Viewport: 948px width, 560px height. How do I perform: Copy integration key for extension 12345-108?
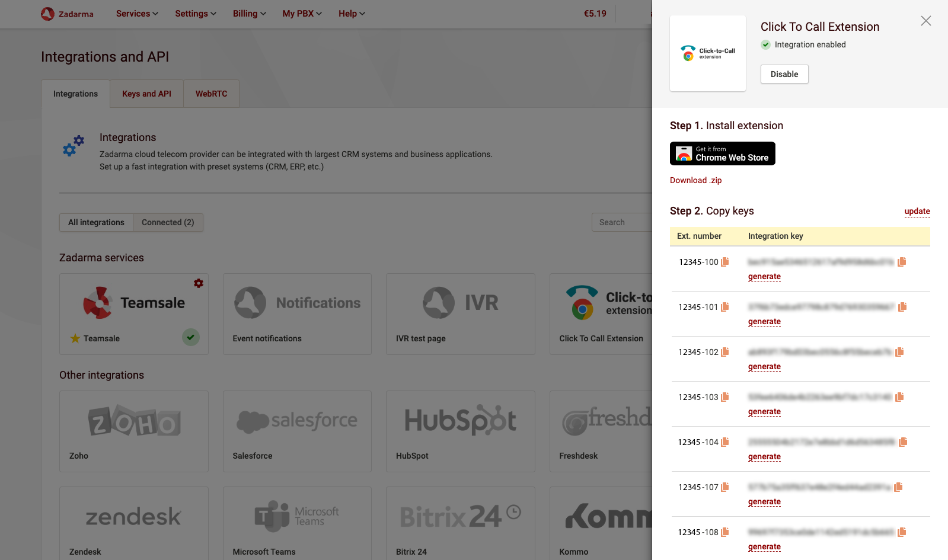(902, 532)
